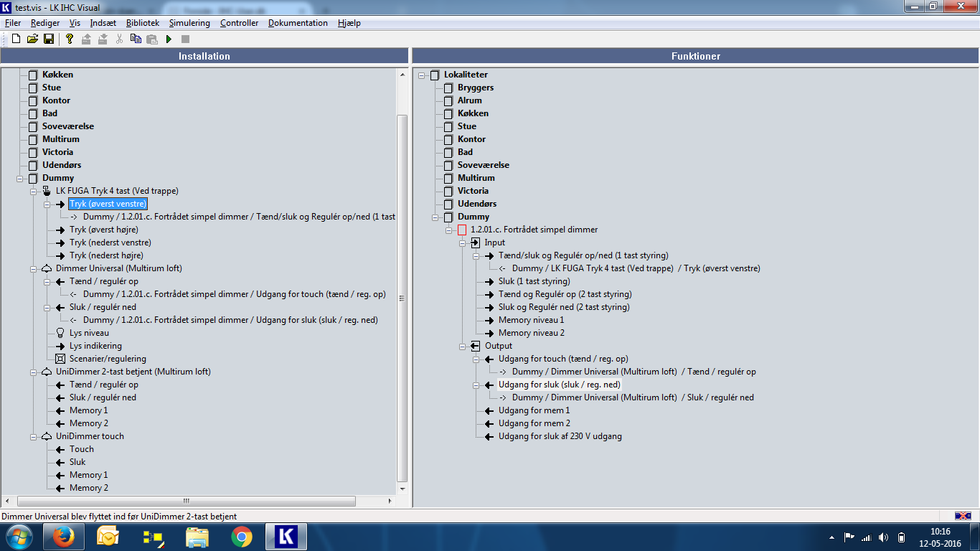Open the Rediger menu

click(x=45, y=23)
